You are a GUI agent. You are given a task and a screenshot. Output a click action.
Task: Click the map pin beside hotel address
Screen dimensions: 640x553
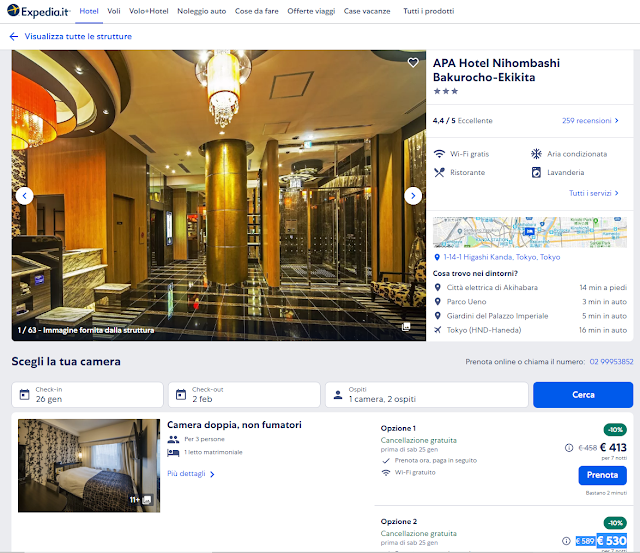437,257
